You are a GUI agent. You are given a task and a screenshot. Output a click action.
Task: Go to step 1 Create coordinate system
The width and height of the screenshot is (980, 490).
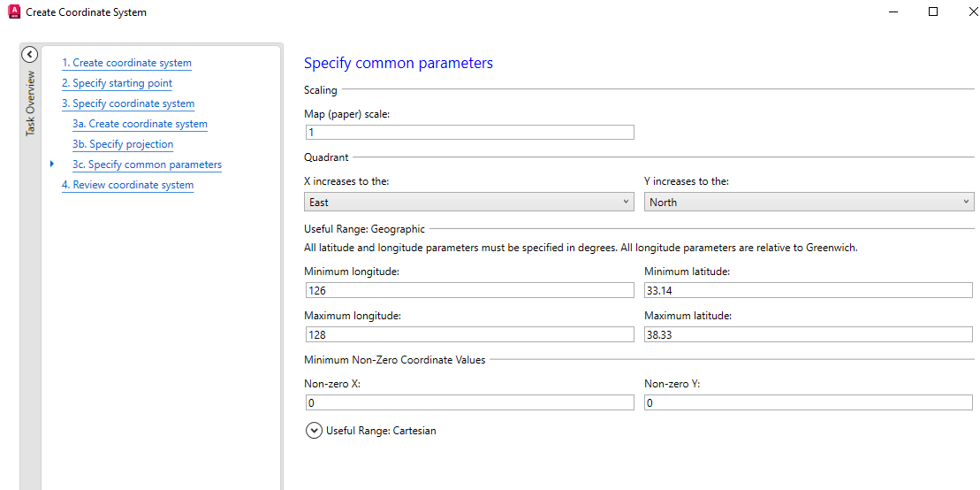pos(126,63)
